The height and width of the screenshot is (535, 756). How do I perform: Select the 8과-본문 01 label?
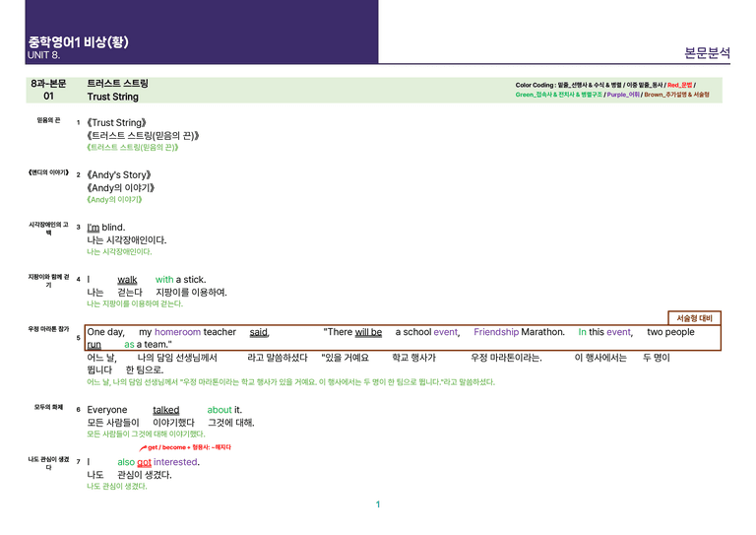[x=48, y=90]
